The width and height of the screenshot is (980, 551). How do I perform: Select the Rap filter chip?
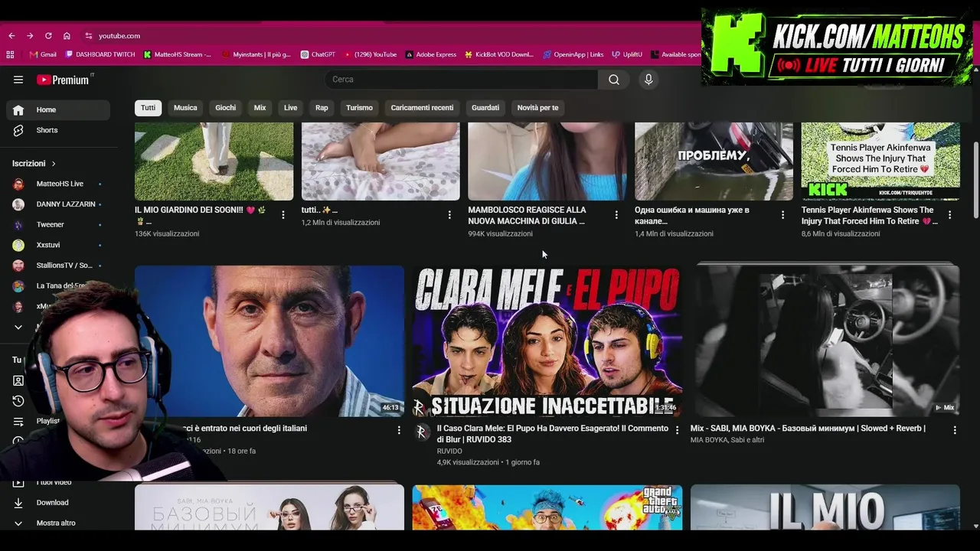coord(322,108)
